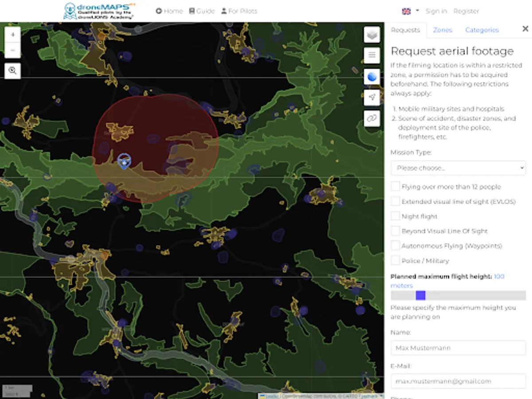The width and height of the screenshot is (532, 399).
Task: Click the Name input field
Action: pos(458,348)
